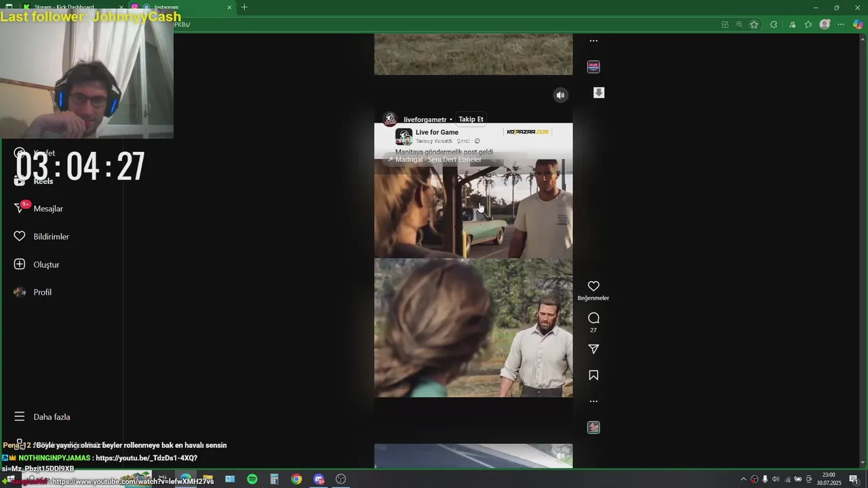Open the Copilot icon in the browser toolbar

[x=858, y=24]
